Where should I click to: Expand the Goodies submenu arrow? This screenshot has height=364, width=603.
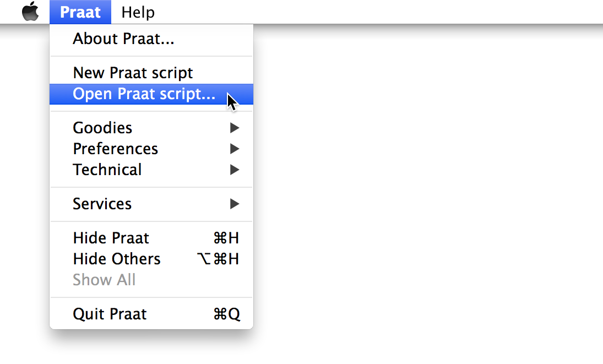pyautogui.click(x=235, y=128)
